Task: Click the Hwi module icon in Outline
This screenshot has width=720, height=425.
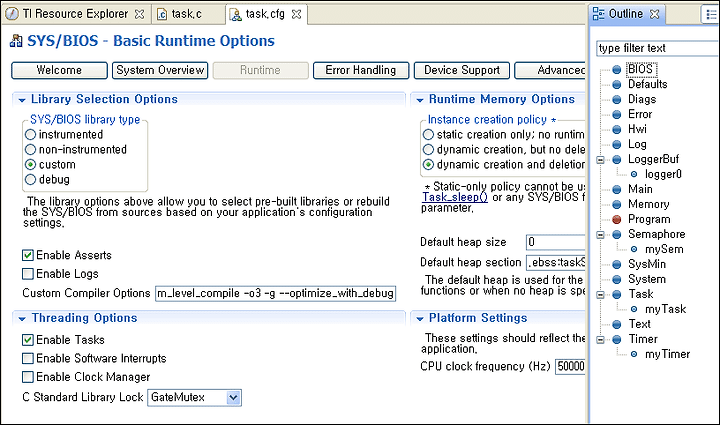Action: click(x=617, y=130)
